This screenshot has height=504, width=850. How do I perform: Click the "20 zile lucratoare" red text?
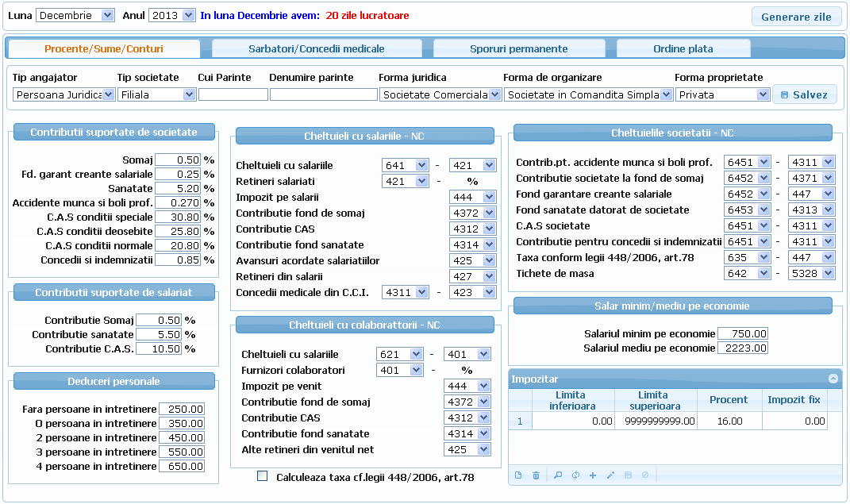(367, 16)
